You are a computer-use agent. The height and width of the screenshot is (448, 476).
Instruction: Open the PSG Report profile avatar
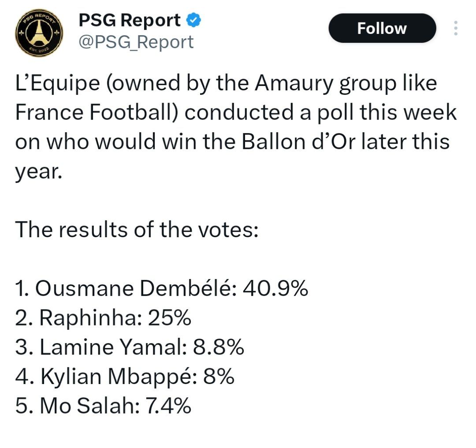[39, 33]
